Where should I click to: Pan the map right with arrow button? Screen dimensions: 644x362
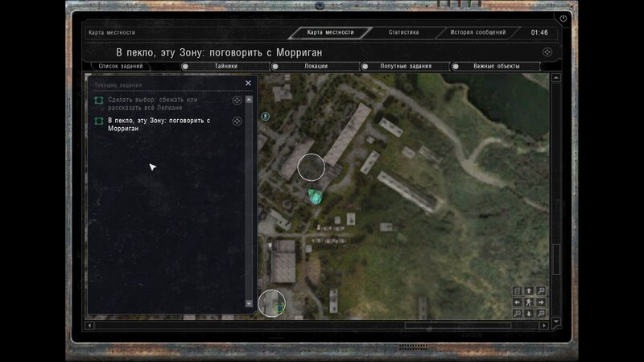click(541, 302)
